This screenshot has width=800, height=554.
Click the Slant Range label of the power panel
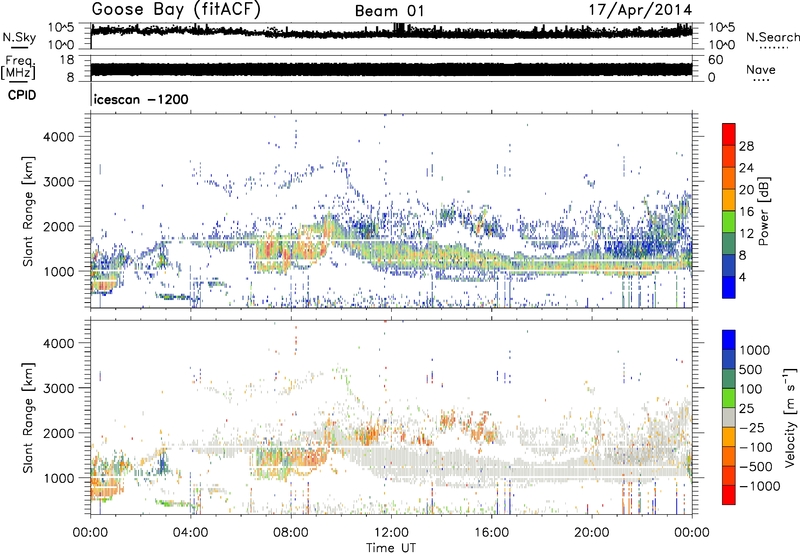[28, 211]
